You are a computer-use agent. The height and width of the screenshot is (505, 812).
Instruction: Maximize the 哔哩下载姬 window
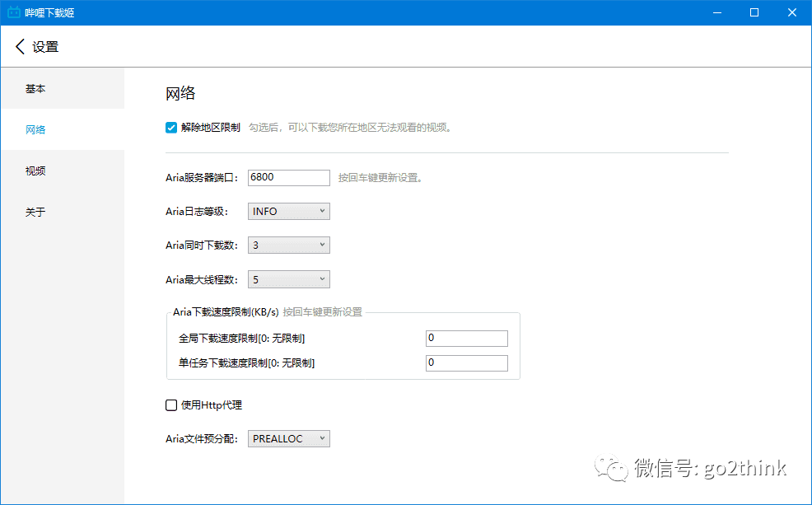pyautogui.click(x=754, y=12)
